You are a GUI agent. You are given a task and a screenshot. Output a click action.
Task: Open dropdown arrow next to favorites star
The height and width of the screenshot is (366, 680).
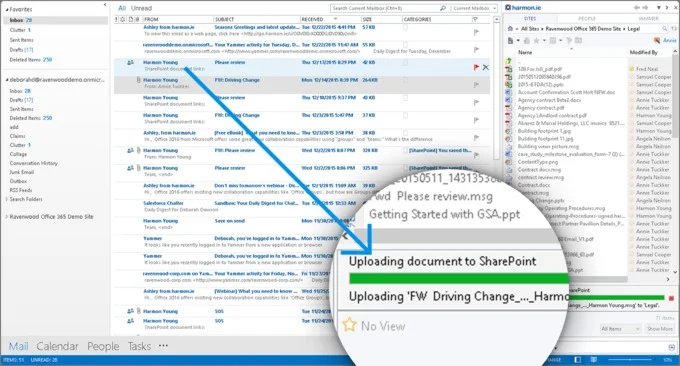point(544,41)
